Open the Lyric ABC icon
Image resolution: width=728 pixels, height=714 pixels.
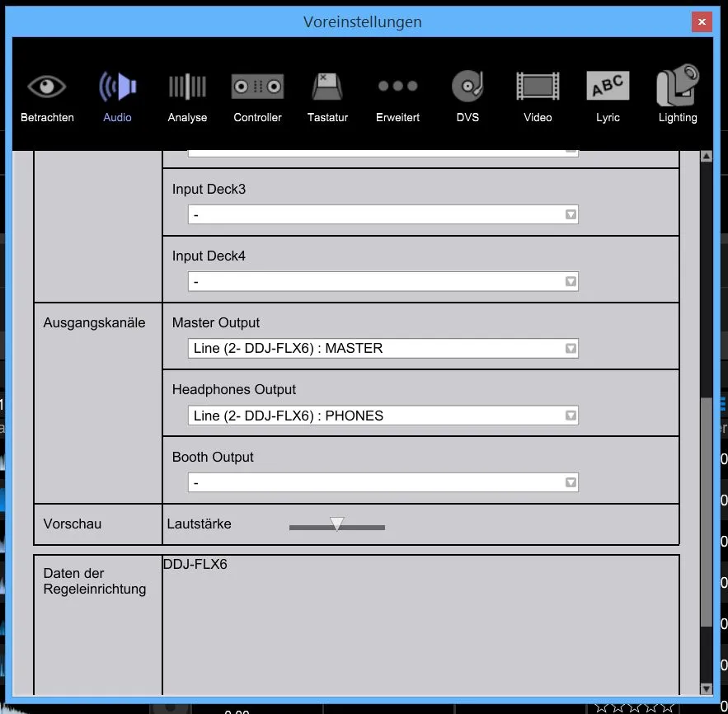pyautogui.click(x=608, y=87)
